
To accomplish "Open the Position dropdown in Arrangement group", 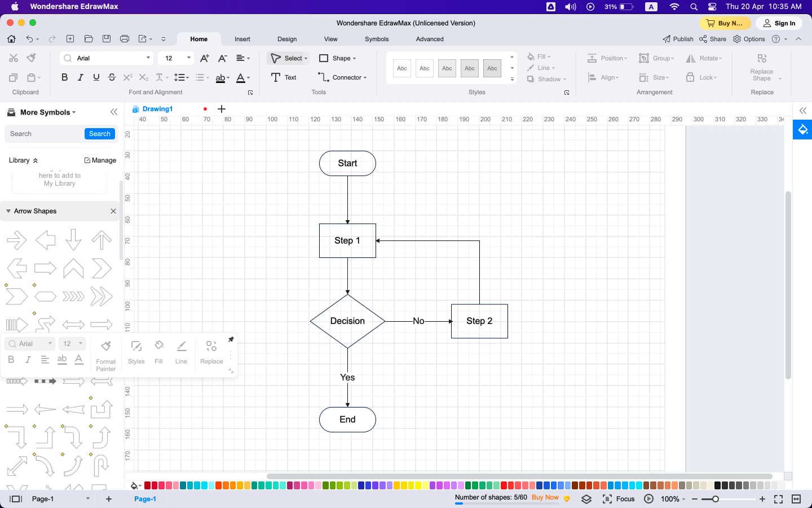I will [607, 58].
